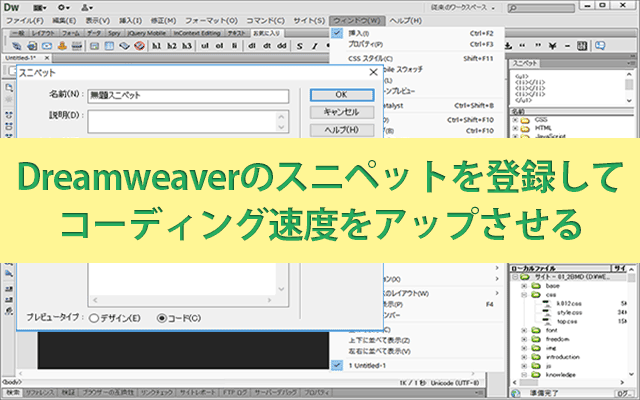Select デザイン(E) preview type radio button

click(94, 318)
